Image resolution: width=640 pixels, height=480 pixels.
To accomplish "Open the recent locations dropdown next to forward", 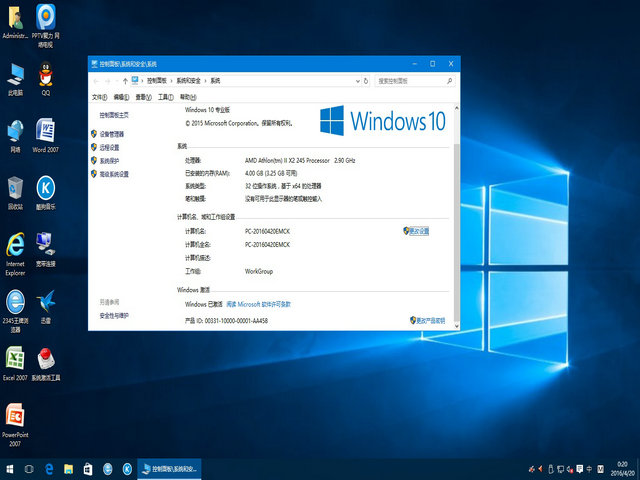I will (x=117, y=81).
